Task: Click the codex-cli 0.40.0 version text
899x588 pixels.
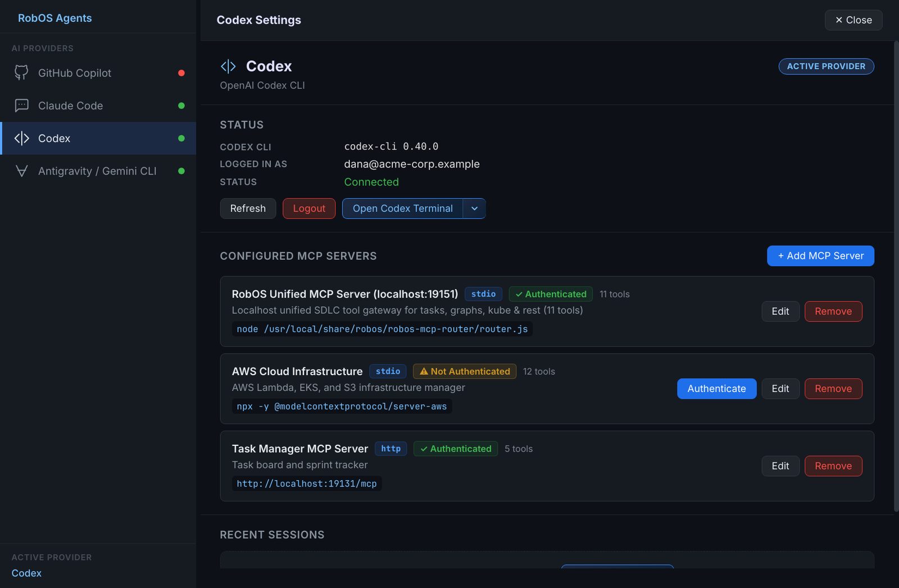Action: 391,147
